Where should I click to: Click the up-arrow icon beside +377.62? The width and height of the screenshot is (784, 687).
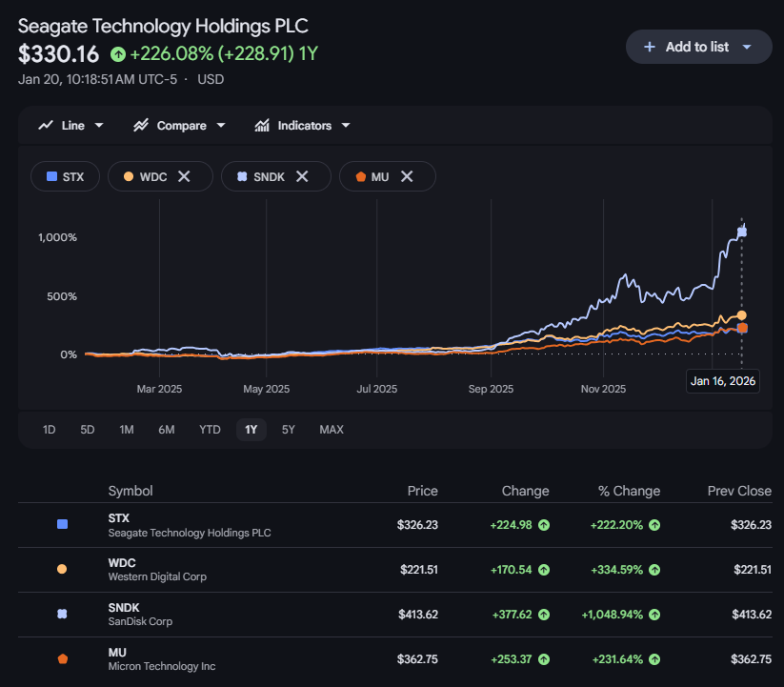(x=544, y=615)
